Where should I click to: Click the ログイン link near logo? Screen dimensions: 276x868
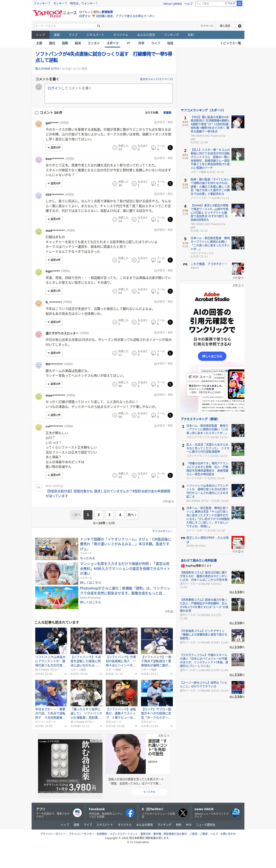pos(85,16)
